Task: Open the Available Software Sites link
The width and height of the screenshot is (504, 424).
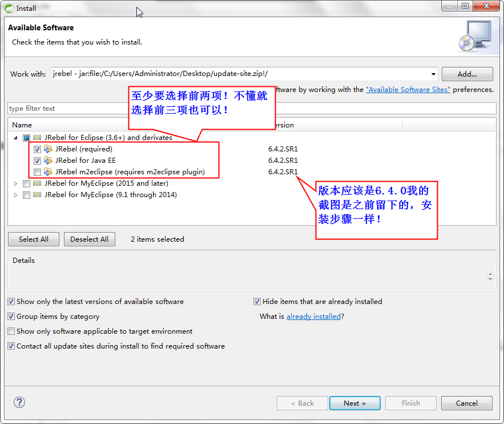Action: point(408,90)
